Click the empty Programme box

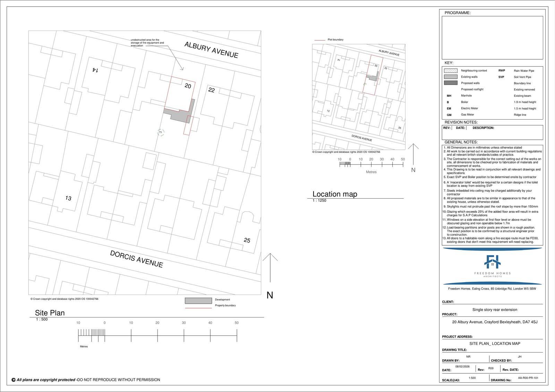coord(492,37)
